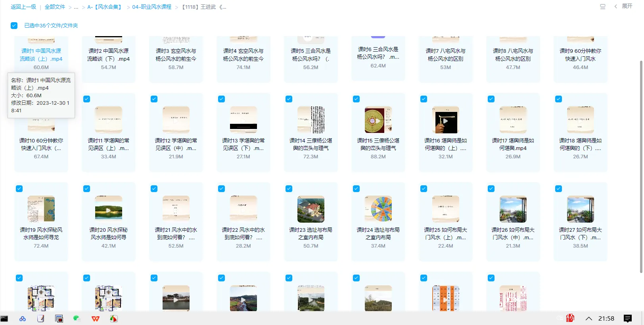
Task: Open the 课时17 堪舆师是如何堪舆.mp4 thumbnail
Action: (x=513, y=120)
